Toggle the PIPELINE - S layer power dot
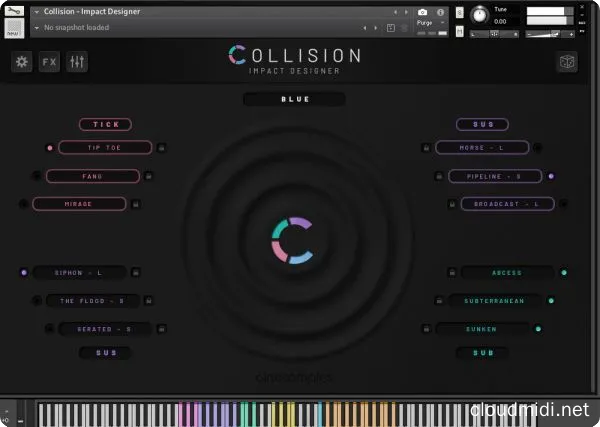Viewport: 600px width, 427px height. coord(551,176)
